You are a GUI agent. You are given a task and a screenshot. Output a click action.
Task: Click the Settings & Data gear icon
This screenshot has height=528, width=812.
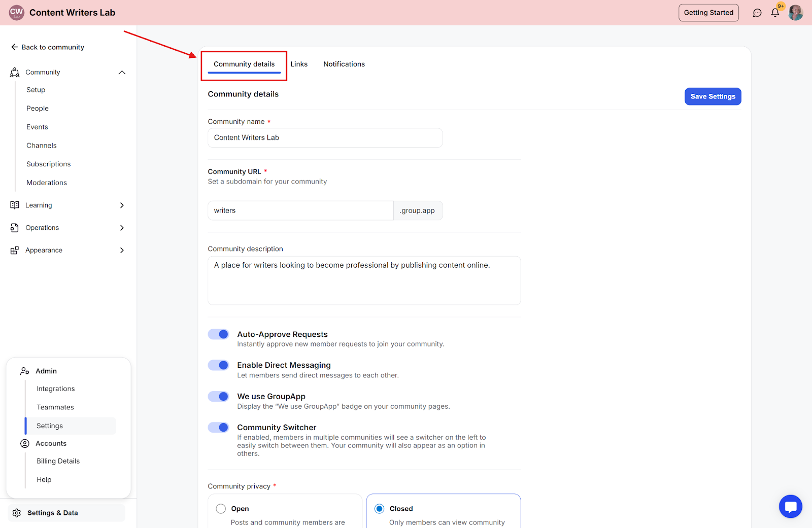(x=17, y=513)
